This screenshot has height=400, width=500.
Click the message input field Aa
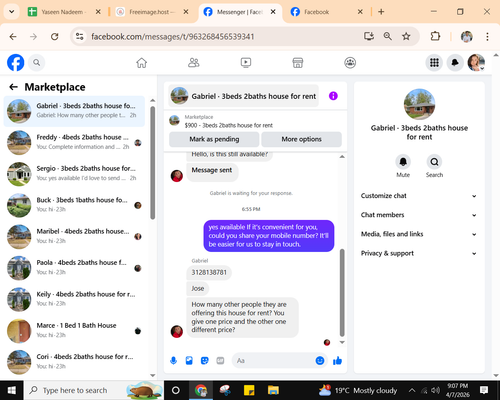[273, 360]
